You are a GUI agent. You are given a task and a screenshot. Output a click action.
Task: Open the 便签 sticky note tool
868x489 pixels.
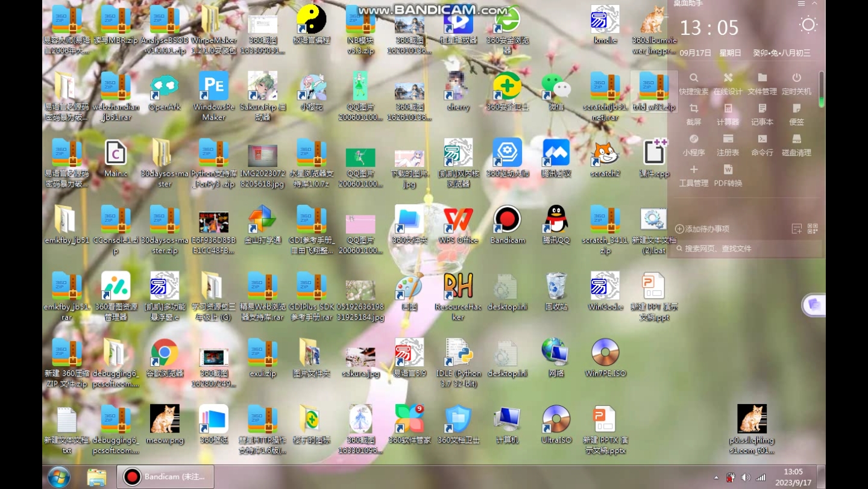tap(797, 114)
